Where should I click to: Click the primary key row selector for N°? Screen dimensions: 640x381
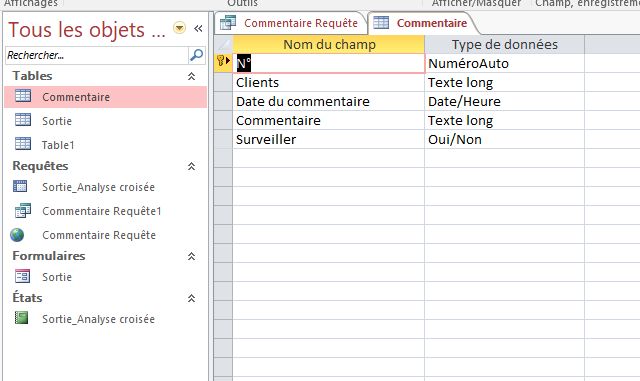coord(223,63)
